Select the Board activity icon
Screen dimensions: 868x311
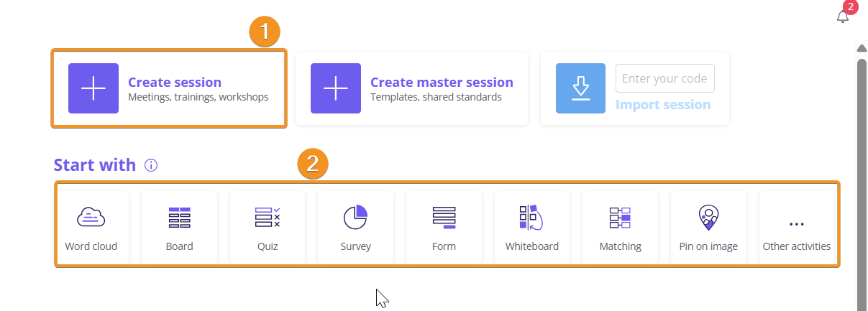click(x=179, y=217)
